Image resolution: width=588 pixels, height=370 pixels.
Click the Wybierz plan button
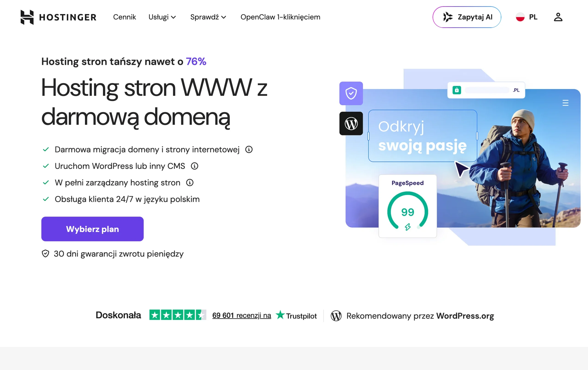(x=92, y=229)
